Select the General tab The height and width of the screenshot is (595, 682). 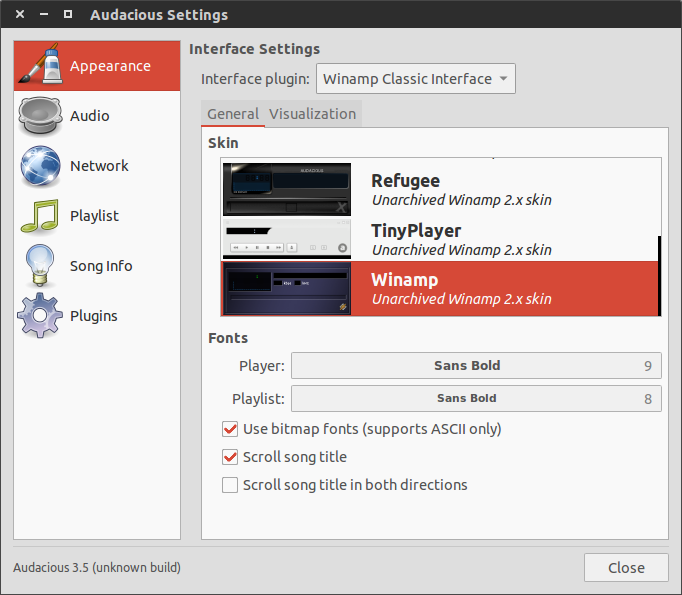pos(233,114)
